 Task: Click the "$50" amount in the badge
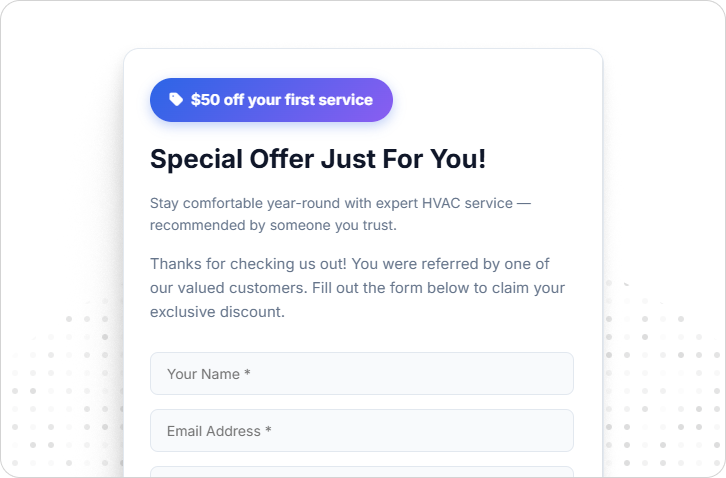[204, 100]
